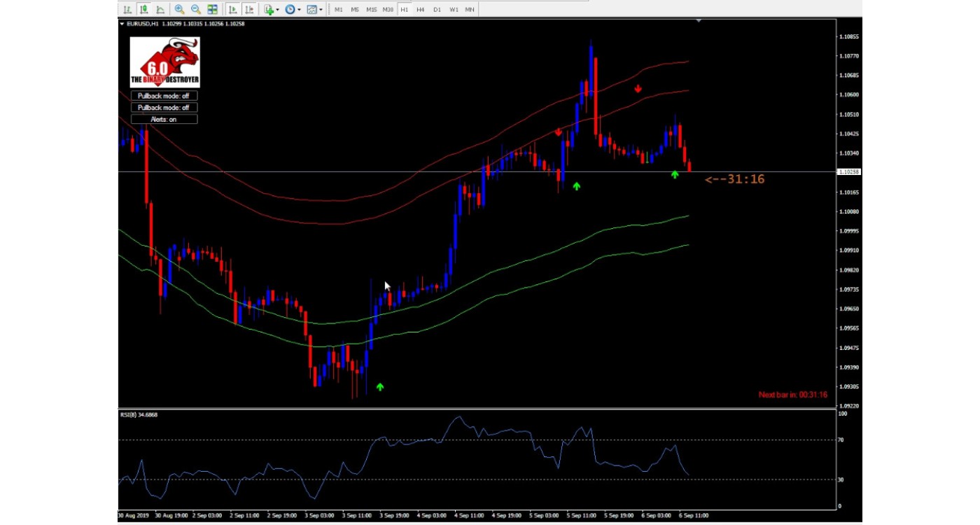Enable auto scroll to latest bar
980x525 pixels.
[x=232, y=9]
